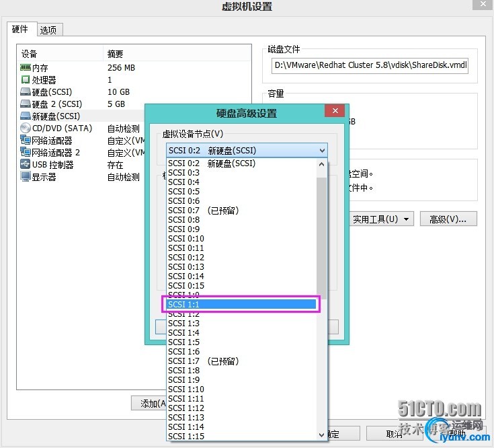Click the node list scrollbar thumb
494x448 pixels.
tap(321, 238)
